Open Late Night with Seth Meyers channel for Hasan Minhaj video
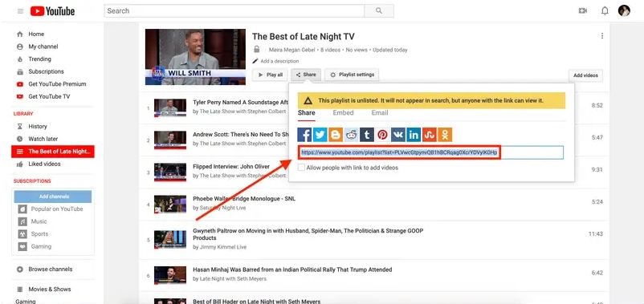 pyautogui.click(x=233, y=278)
